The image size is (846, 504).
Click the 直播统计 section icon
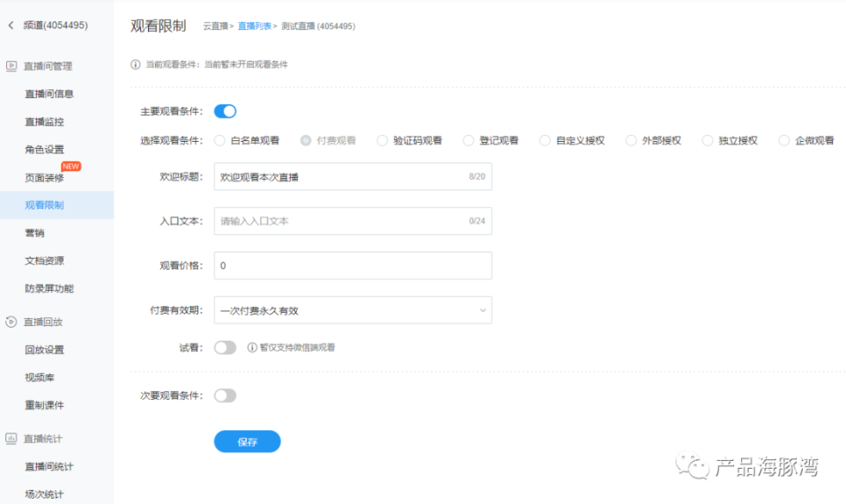[x=11, y=438]
